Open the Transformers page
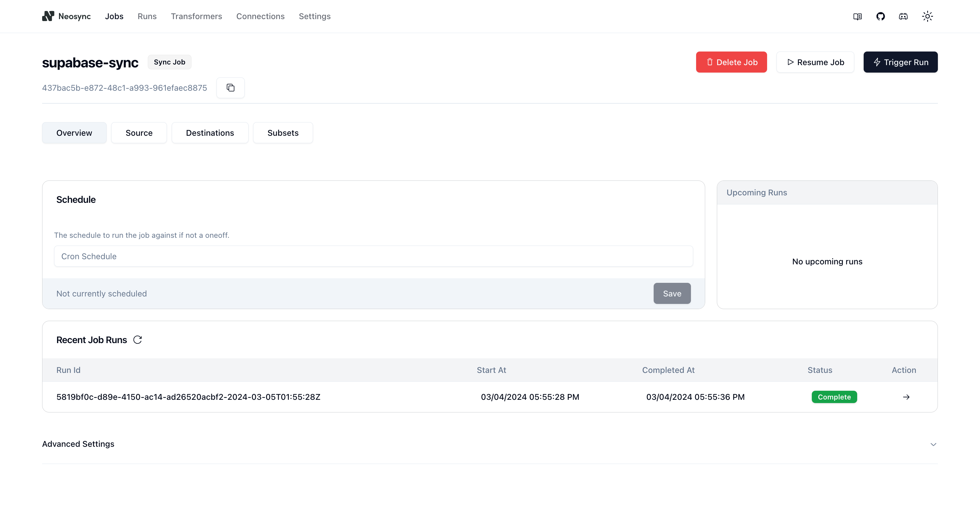This screenshot has height=520, width=980. click(x=196, y=16)
